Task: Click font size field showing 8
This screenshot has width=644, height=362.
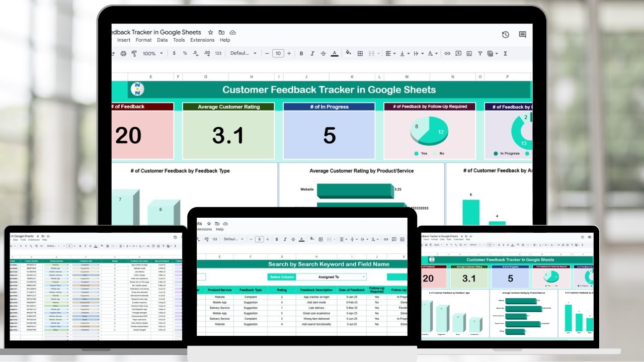Action: pos(259,239)
